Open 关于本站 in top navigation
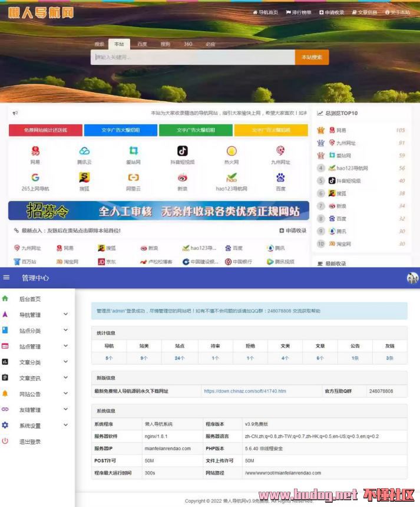Image resolution: width=420 pixels, height=507 pixels. coord(398,12)
